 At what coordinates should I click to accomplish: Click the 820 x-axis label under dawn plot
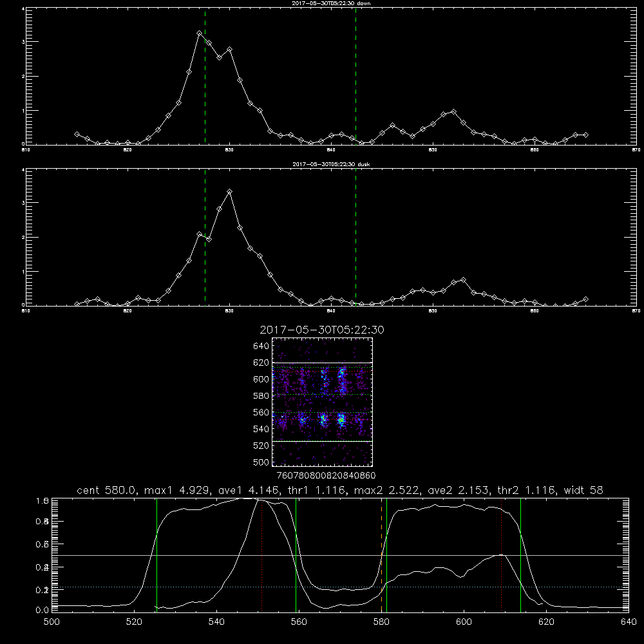tap(128, 150)
